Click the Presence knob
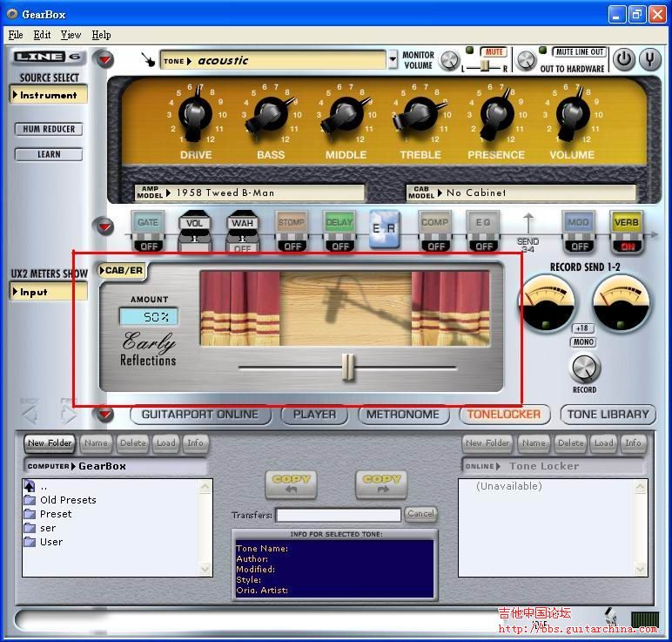 tap(497, 114)
